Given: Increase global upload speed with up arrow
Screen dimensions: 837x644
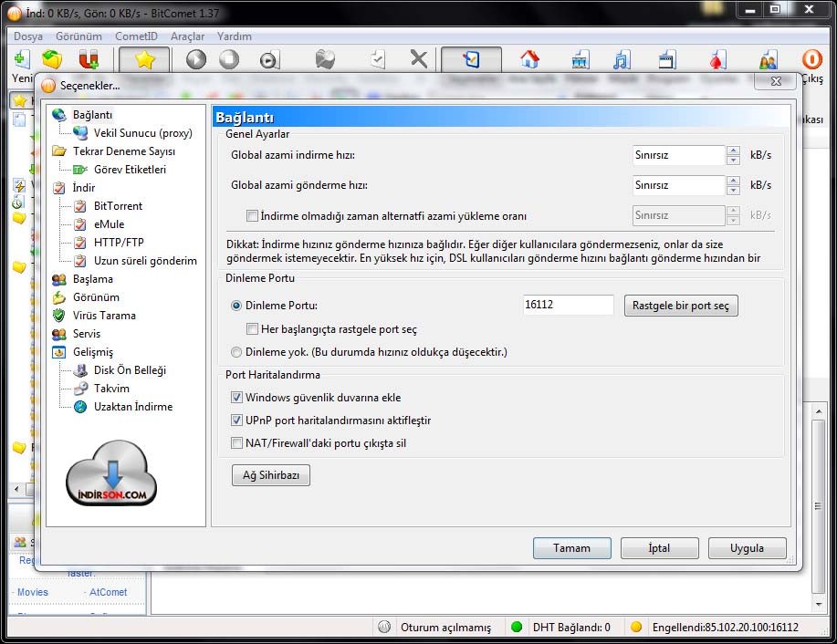Looking at the screenshot, I should coord(734,181).
